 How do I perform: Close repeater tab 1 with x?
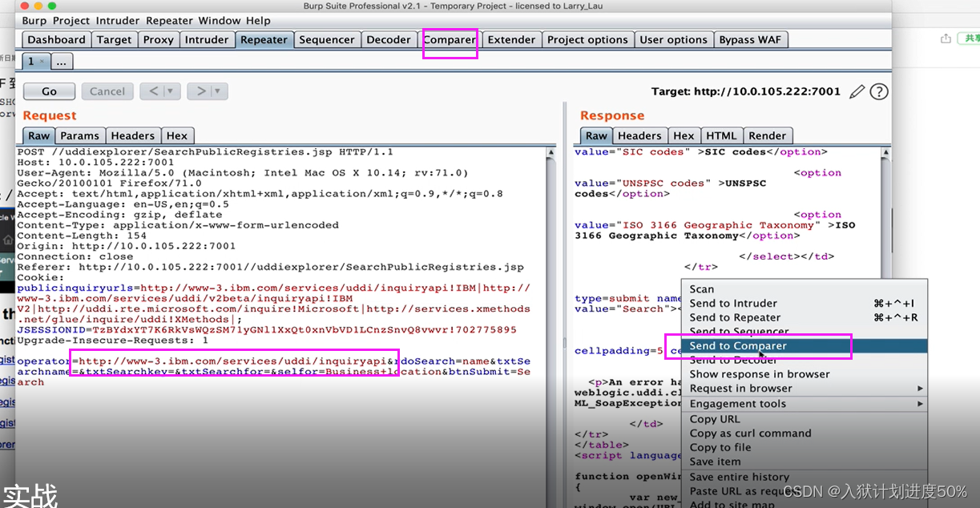click(42, 62)
